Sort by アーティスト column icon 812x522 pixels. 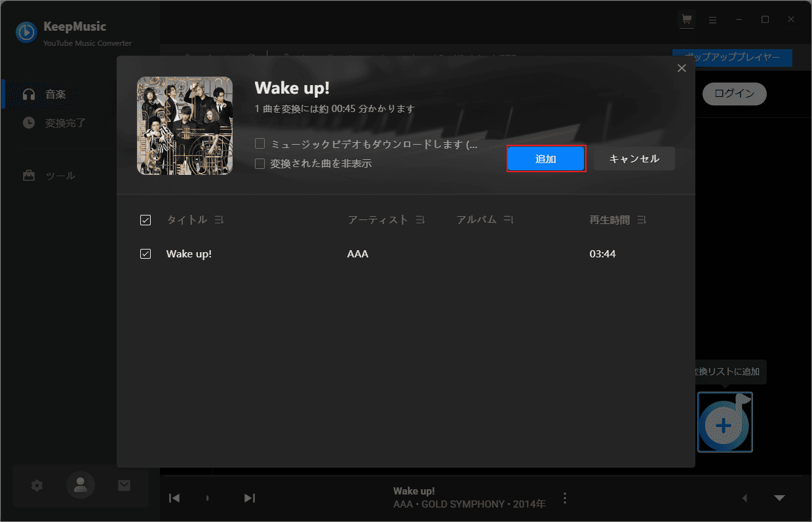coord(420,220)
